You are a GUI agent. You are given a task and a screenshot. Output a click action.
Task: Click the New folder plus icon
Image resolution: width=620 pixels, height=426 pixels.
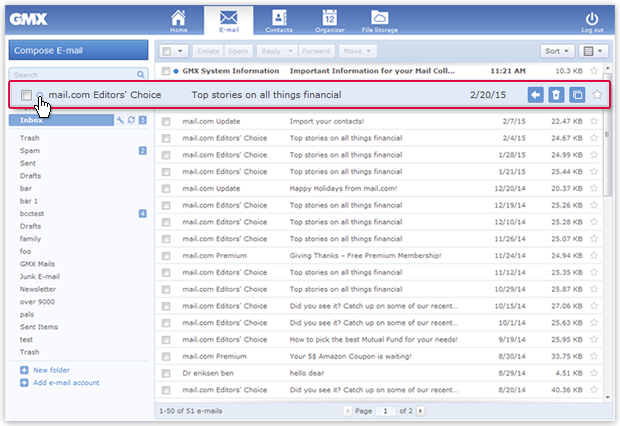[24, 370]
